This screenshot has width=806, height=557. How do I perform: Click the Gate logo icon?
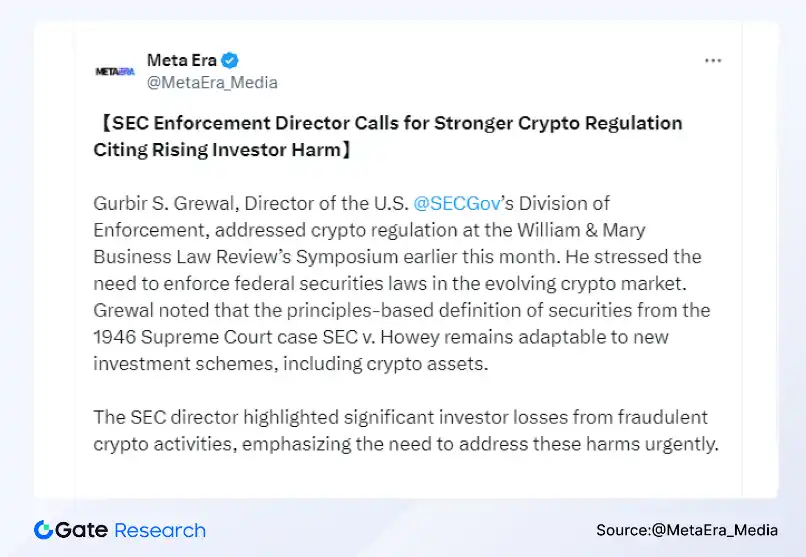click(x=43, y=530)
